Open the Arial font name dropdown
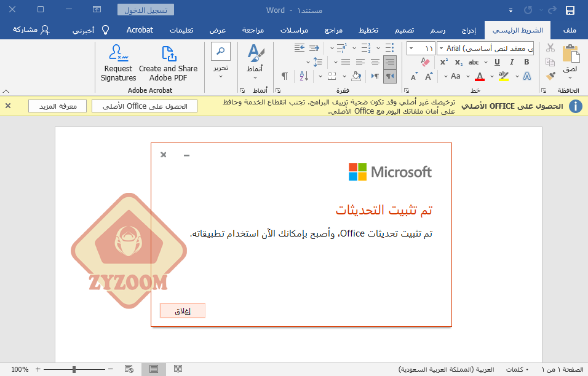The width and height of the screenshot is (588, 376). tap(442, 49)
